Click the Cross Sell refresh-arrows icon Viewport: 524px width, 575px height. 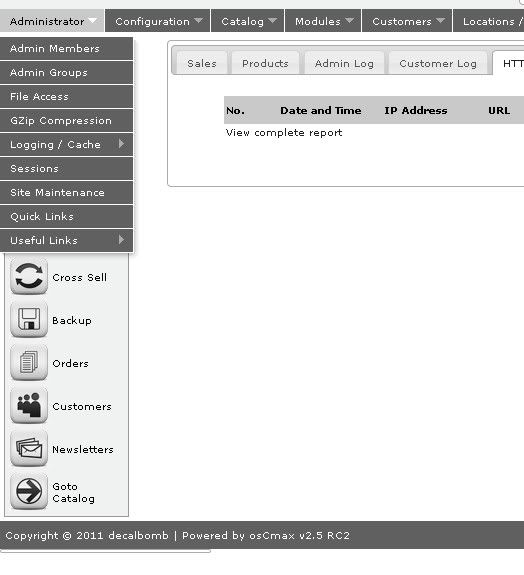[29, 276]
